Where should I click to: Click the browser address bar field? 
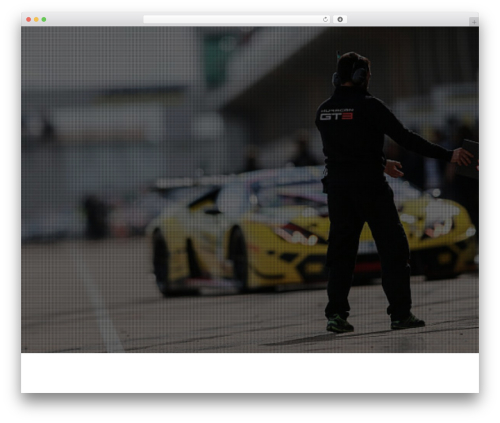(237, 19)
